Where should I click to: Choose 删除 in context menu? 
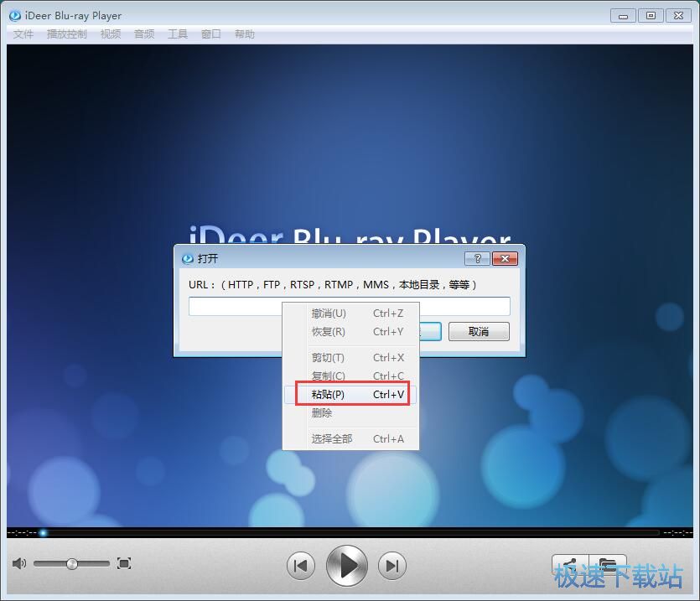coord(350,413)
